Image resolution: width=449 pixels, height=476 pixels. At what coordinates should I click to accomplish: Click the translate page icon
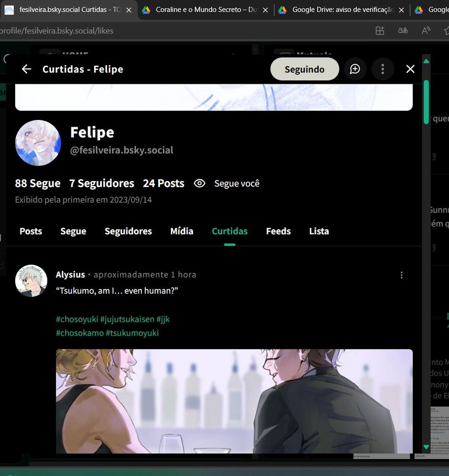[x=402, y=30]
